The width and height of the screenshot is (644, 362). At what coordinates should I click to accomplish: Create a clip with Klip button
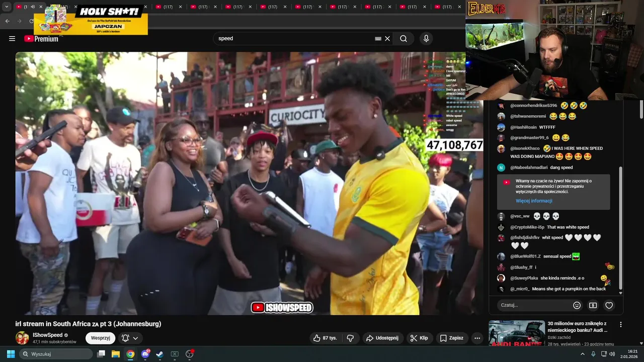pos(419,338)
